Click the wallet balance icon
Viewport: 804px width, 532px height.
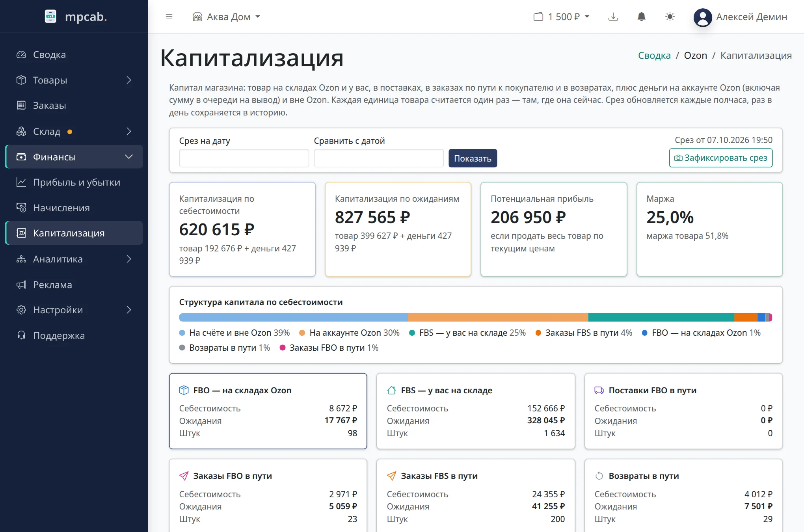tap(538, 17)
